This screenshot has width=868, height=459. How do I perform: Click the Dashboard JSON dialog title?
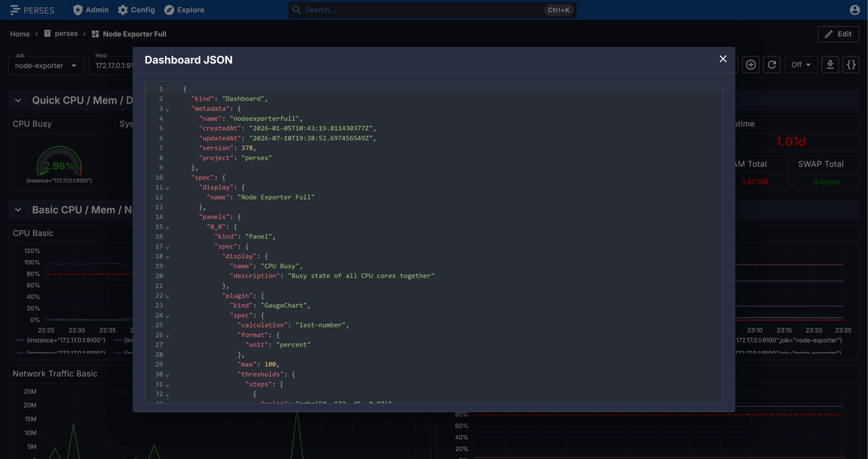coord(189,60)
